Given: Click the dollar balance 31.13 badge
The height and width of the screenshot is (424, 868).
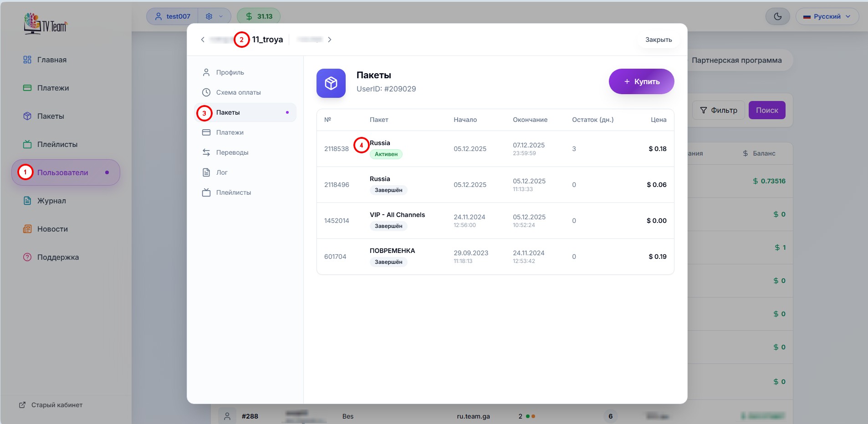Looking at the screenshot, I should coord(259,16).
